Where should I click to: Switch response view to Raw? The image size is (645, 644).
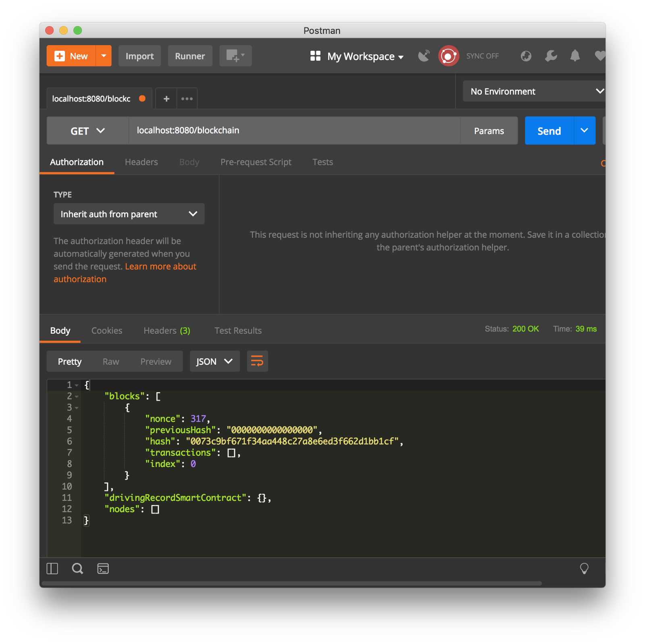[111, 361]
